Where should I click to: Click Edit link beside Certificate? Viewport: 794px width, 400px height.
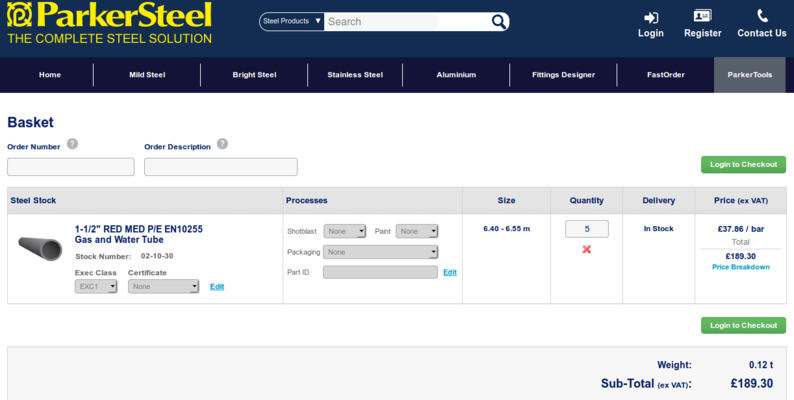tap(217, 287)
